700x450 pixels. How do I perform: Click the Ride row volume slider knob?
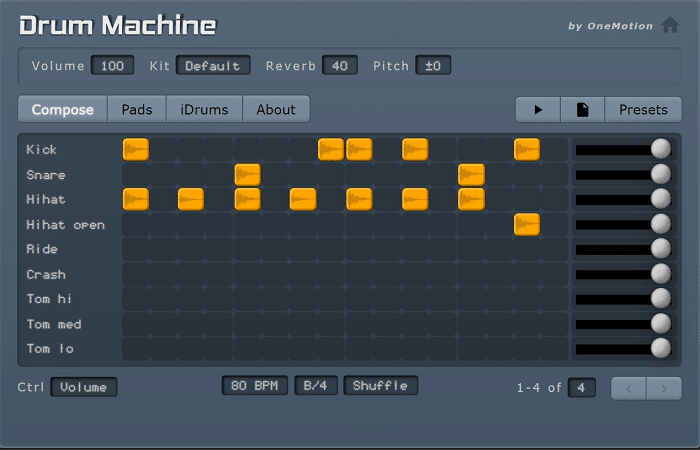coord(661,249)
